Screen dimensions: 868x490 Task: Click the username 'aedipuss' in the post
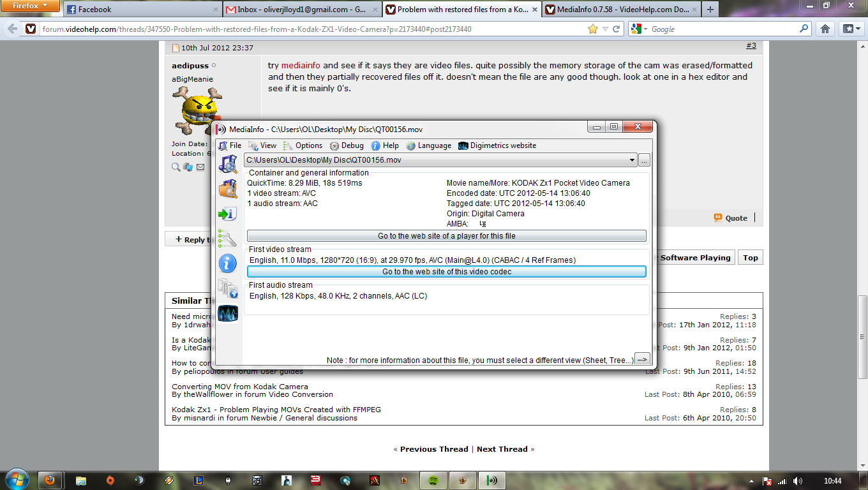(190, 66)
